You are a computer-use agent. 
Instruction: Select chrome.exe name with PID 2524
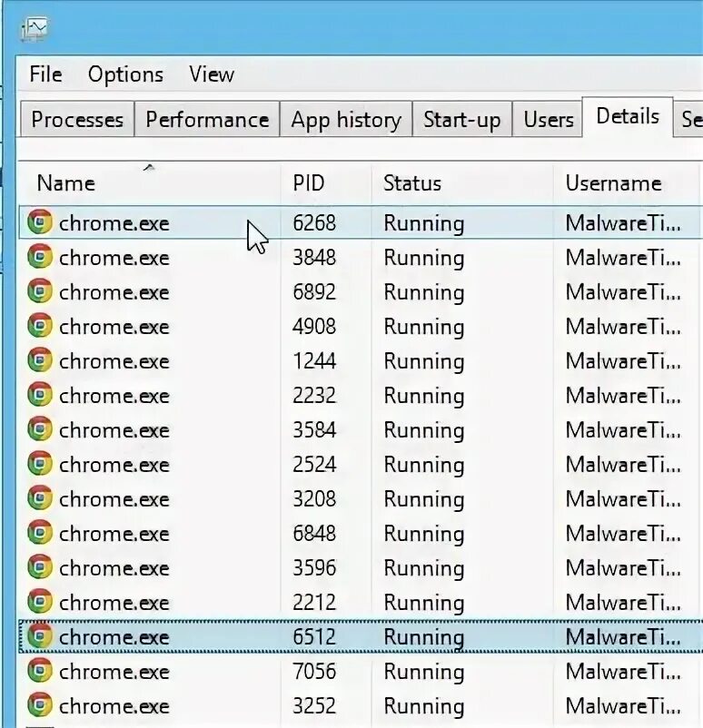click(114, 465)
